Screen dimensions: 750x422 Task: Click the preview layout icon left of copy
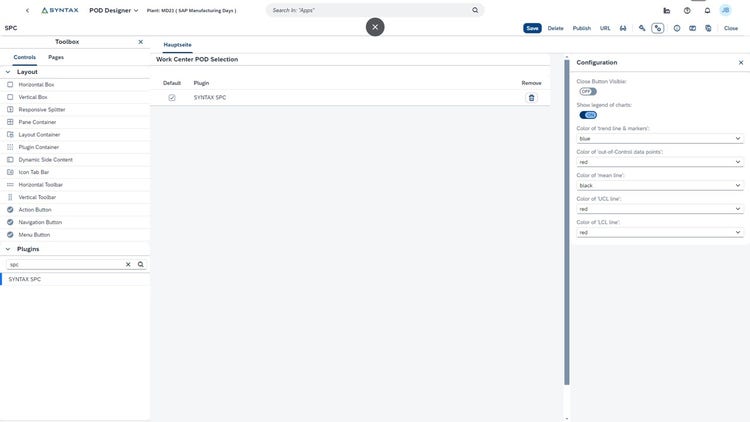pyautogui.click(x=692, y=28)
